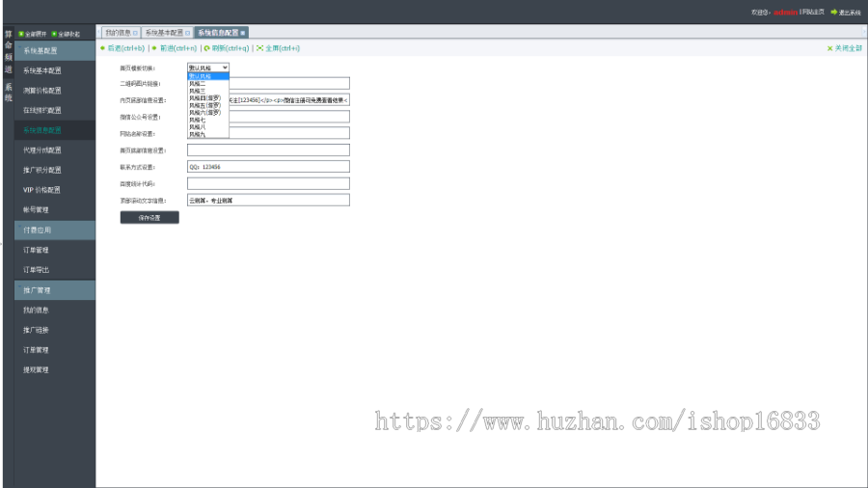Close the 我的信息 tab
The width and height of the screenshot is (868, 488).
[136, 33]
